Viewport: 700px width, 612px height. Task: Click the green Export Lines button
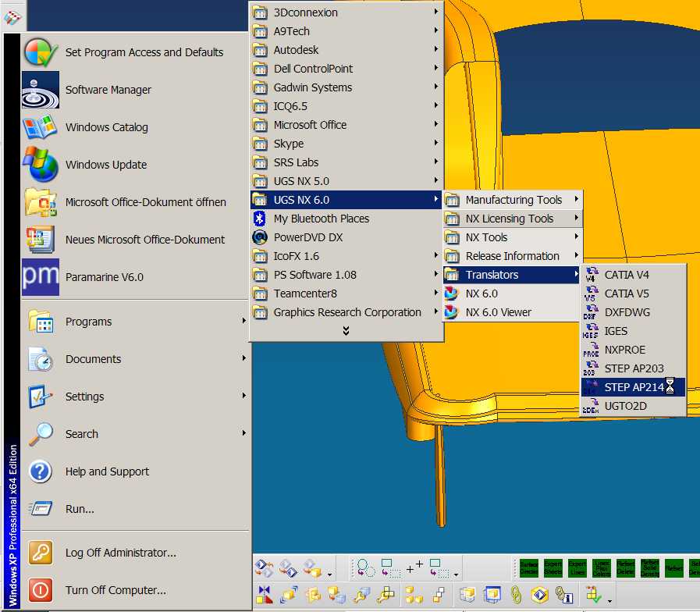(x=577, y=568)
